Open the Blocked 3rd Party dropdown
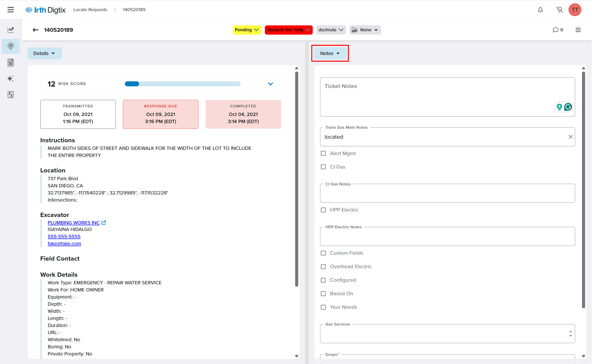The height and width of the screenshot is (364, 592). 288,30
